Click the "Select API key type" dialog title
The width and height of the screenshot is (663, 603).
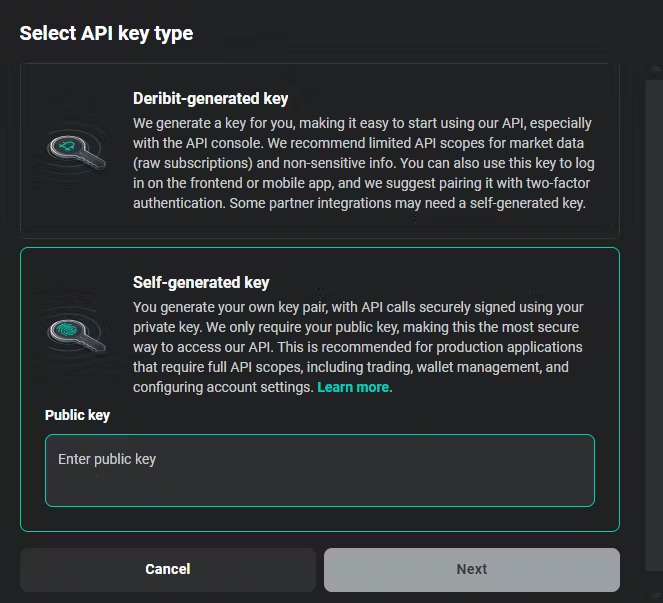click(106, 33)
